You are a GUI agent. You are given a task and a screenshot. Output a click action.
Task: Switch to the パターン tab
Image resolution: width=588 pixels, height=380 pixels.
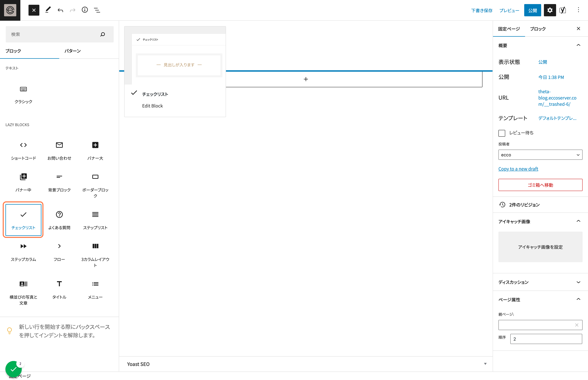(x=72, y=51)
